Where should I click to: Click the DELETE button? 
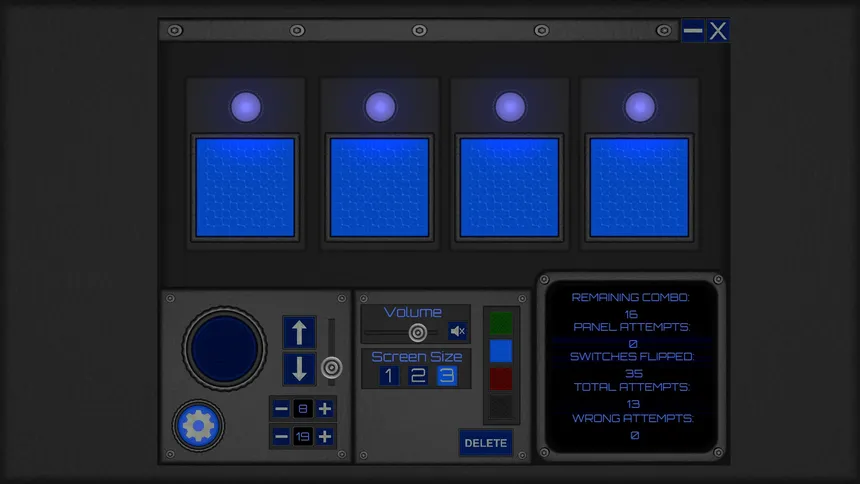coord(486,443)
